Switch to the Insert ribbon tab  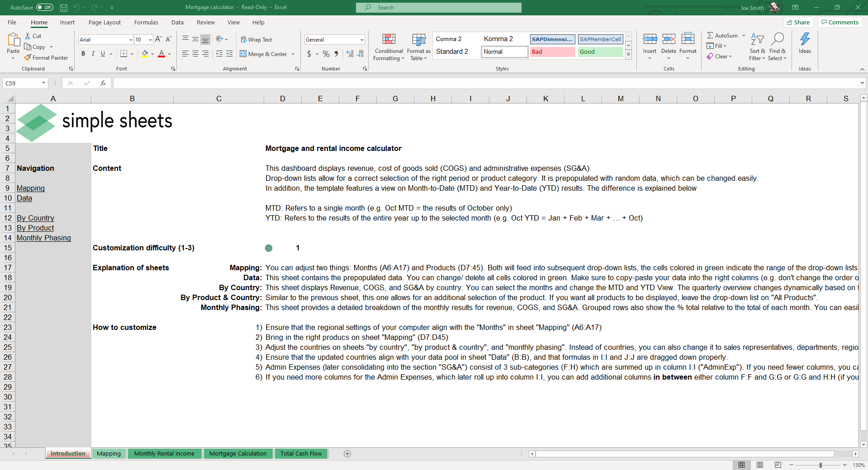[67, 23]
